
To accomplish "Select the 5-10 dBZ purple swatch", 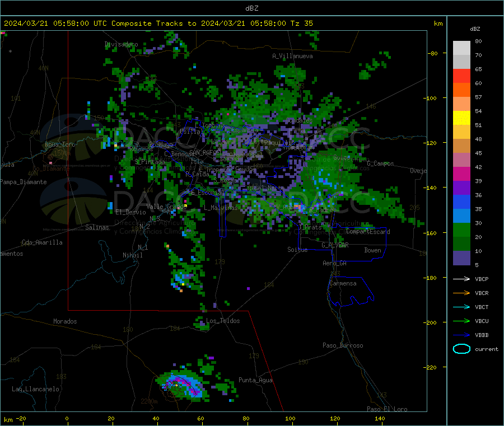I will click(x=461, y=258).
